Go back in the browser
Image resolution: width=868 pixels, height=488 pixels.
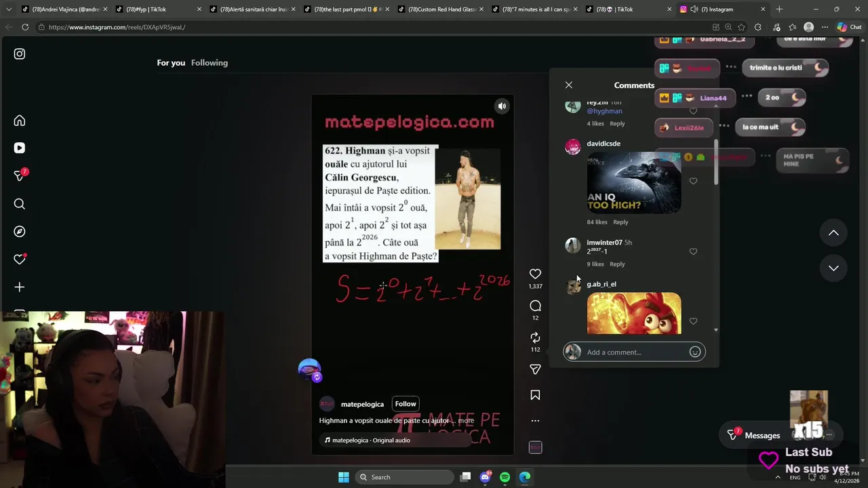[x=9, y=27]
